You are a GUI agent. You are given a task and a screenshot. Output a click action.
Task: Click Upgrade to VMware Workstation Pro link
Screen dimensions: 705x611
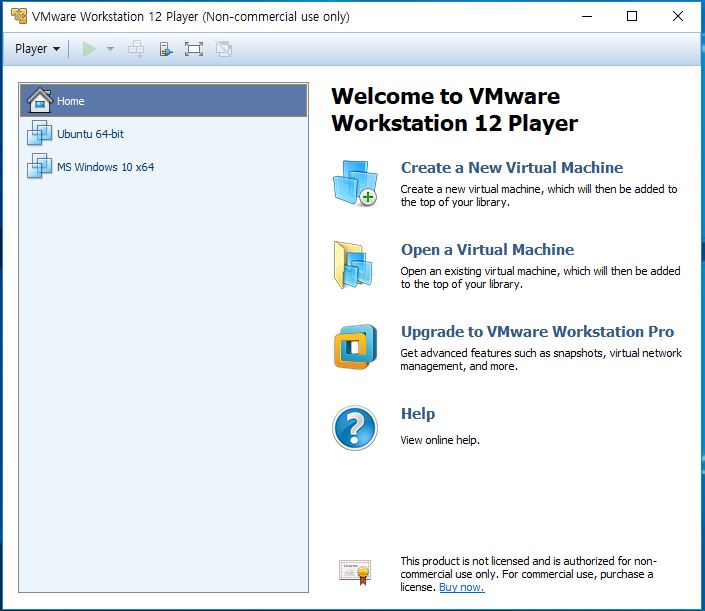[537, 332]
